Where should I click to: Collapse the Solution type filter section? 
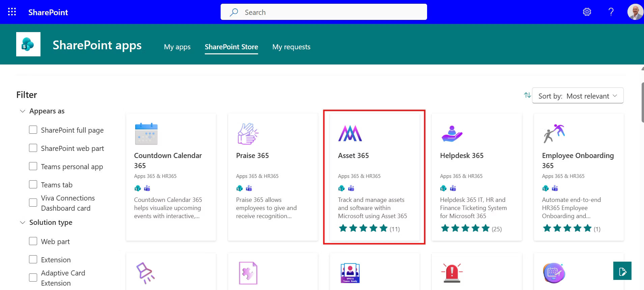23,222
